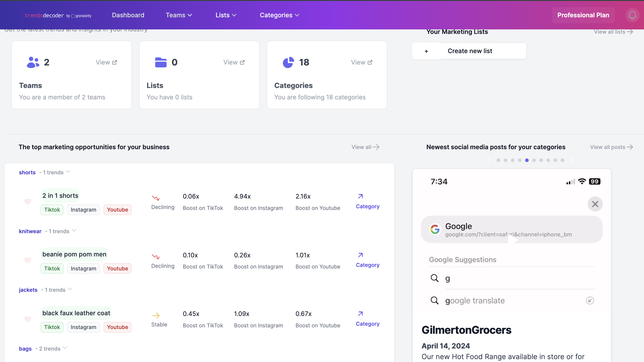Click Declining trend icon for beanie pom pom men
Viewport: 644px width, 362px height.
(156, 257)
